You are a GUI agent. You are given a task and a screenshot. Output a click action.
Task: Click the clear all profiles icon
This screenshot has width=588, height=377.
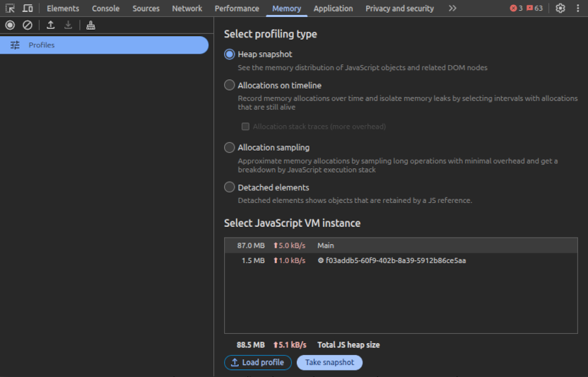28,25
